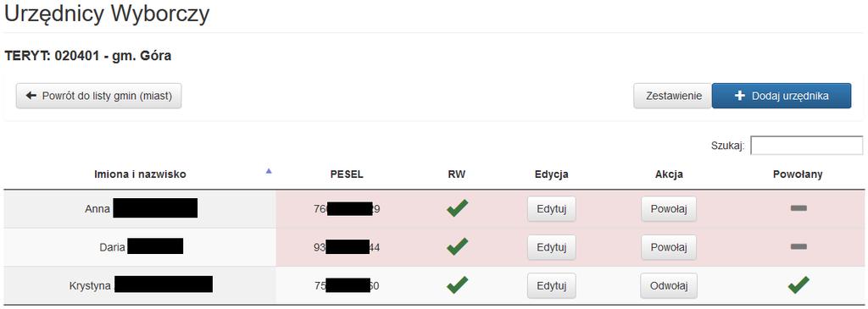Go back via Powrót do listy gmin button
The image size is (868, 309).
tap(98, 97)
